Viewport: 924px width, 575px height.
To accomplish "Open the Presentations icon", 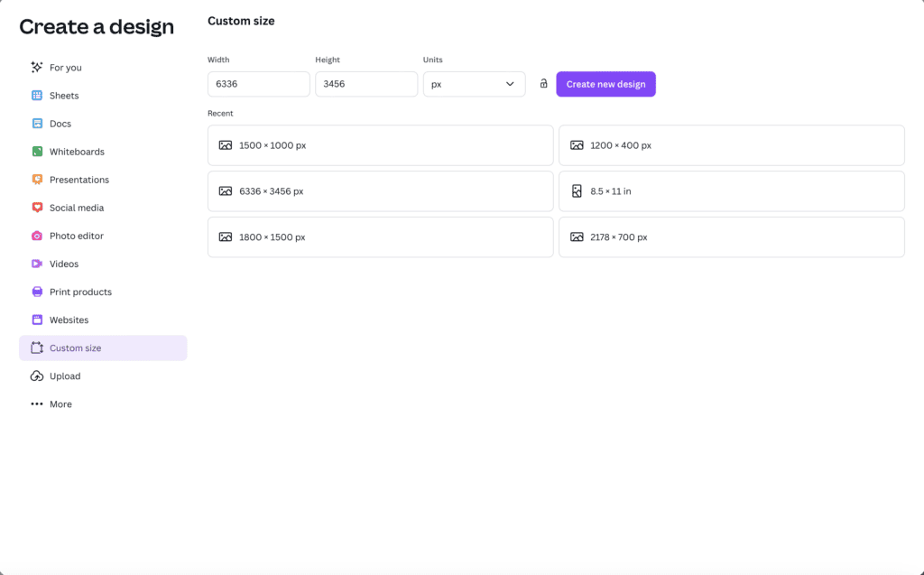I will 37,180.
